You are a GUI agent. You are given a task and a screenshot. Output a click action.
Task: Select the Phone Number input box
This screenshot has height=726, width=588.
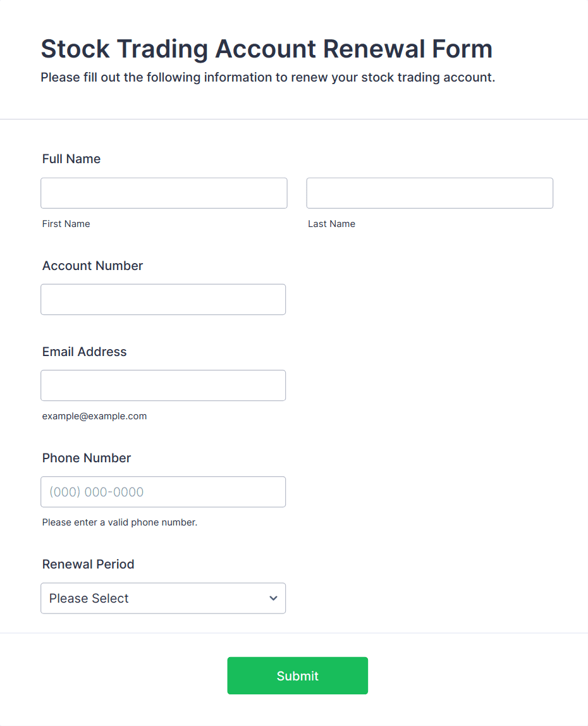pos(163,491)
